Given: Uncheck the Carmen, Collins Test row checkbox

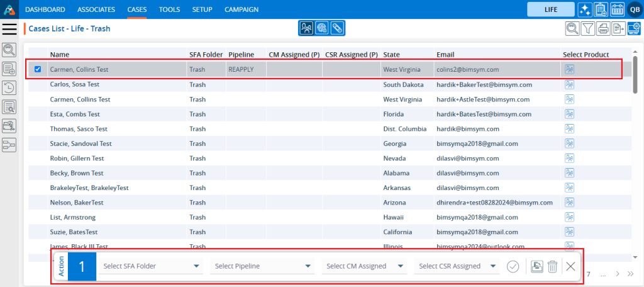Looking at the screenshot, I should [38, 69].
